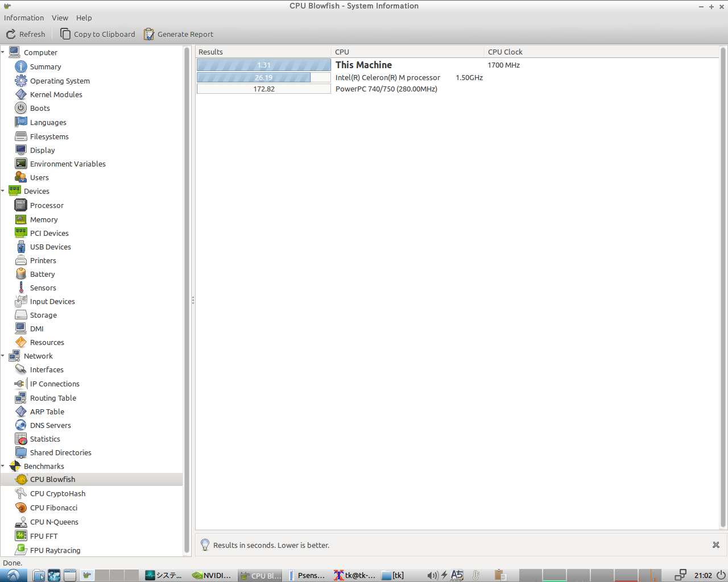Viewport: 728px width, 582px height.
Task: Click the Generate Report button
Action: pyautogui.click(x=179, y=34)
